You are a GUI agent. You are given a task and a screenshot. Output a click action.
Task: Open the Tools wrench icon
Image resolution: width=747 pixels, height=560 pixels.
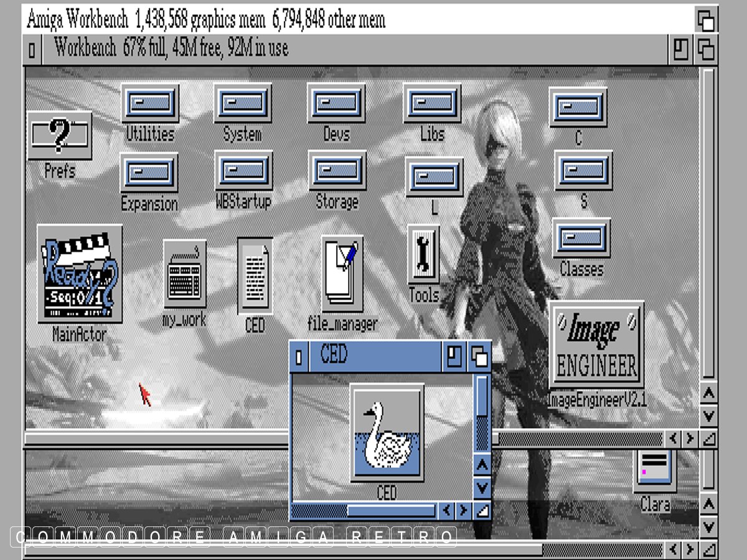[424, 256]
